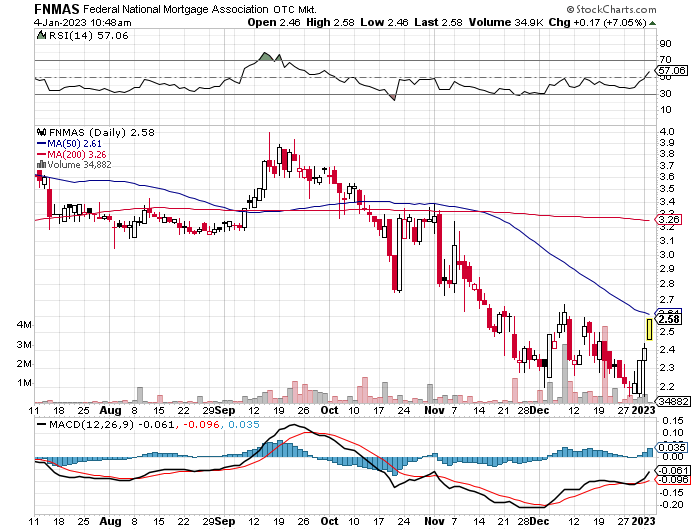The height and width of the screenshot is (530, 700).
Task: Click the 28Dec label on the bottom MACD date axis
Action: [x=533, y=521]
